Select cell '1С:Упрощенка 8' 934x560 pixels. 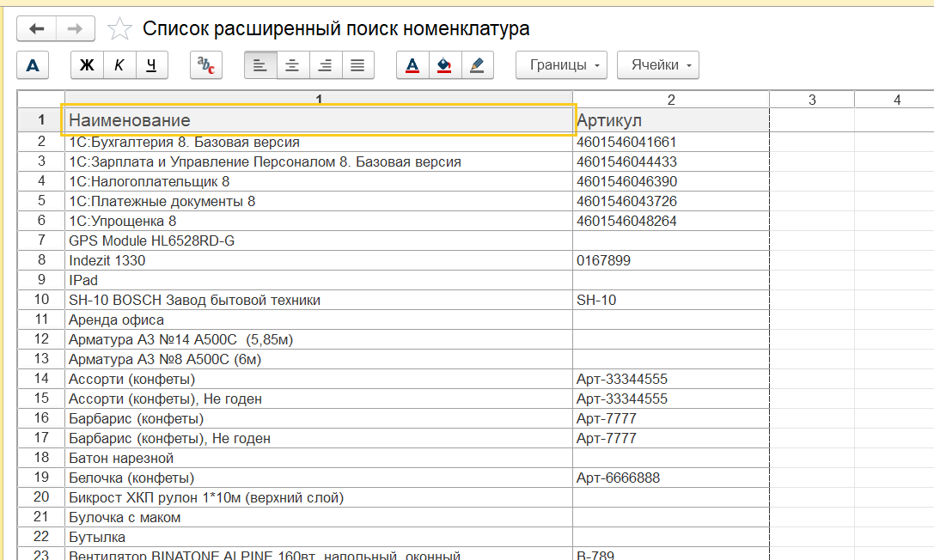[x=319, y=221]
